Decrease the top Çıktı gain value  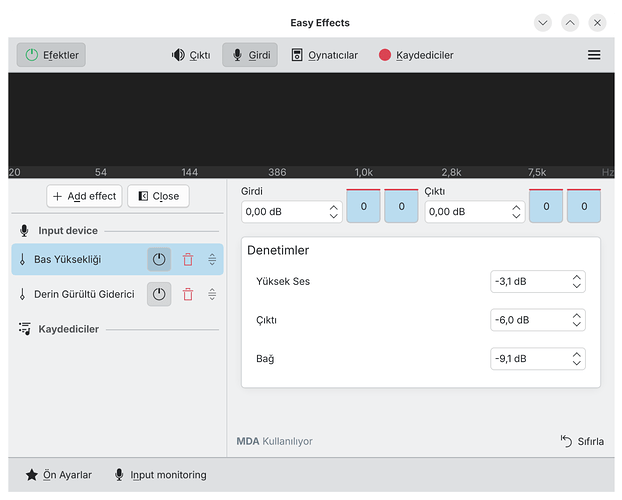coord(516,216)
